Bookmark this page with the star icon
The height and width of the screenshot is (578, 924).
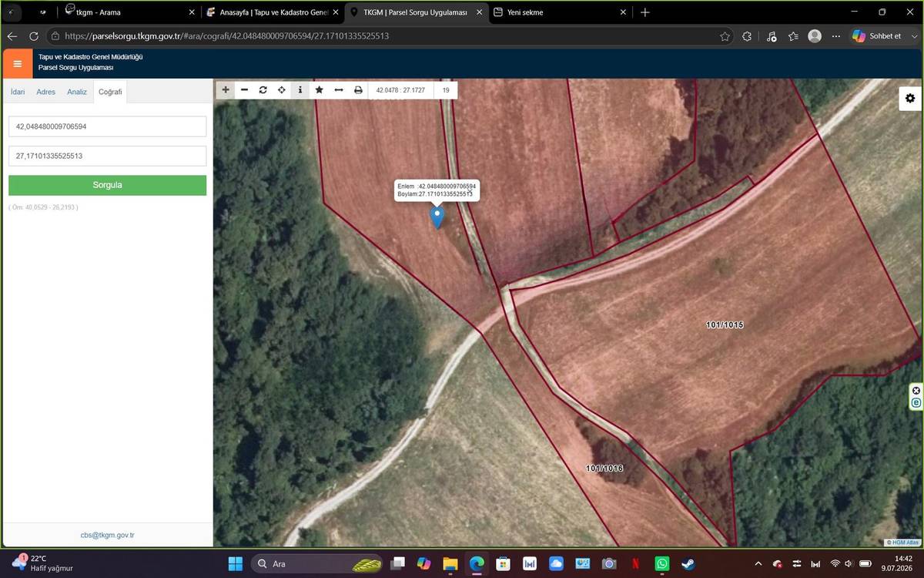pyautogui.click(x=725, y=36)
